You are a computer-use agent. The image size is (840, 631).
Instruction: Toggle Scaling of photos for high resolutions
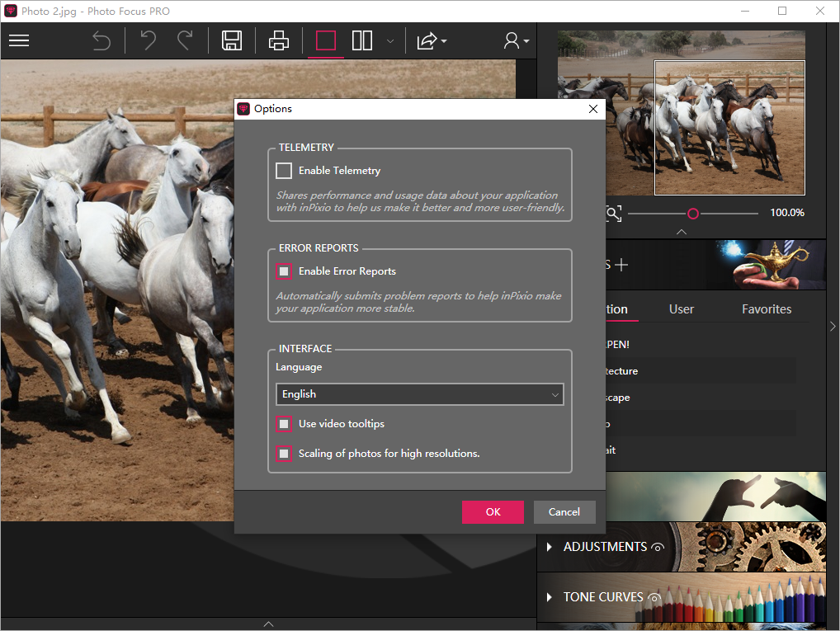[x=284, y=454]
